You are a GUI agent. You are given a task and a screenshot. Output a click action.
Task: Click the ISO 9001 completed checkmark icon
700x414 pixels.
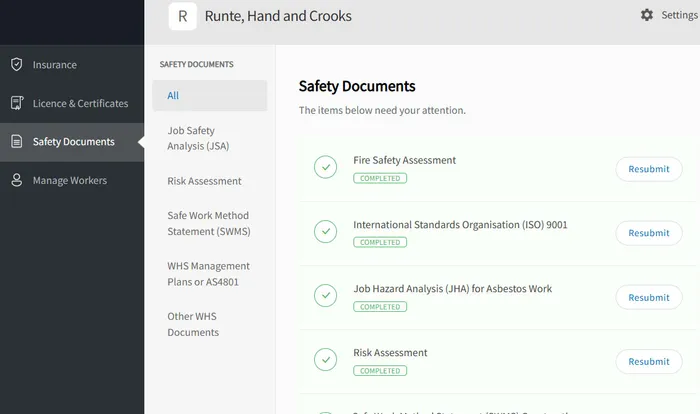point(325,232)
